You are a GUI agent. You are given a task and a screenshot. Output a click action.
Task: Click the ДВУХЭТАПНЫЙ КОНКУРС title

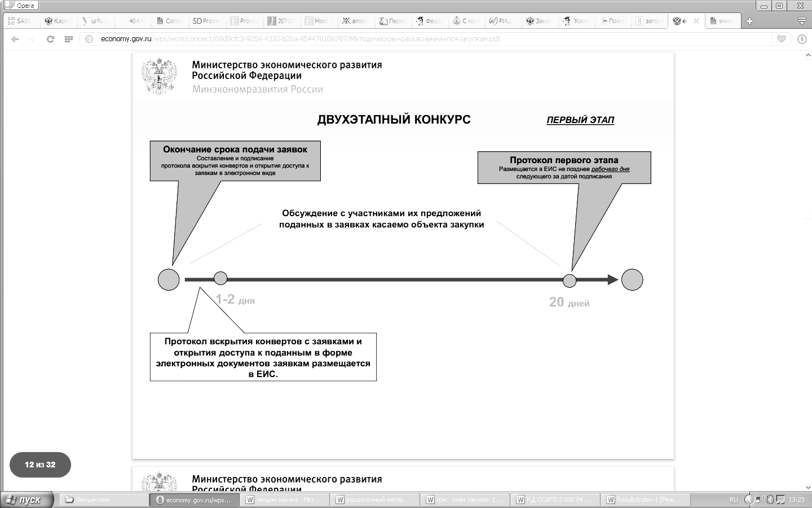[394, 120]
